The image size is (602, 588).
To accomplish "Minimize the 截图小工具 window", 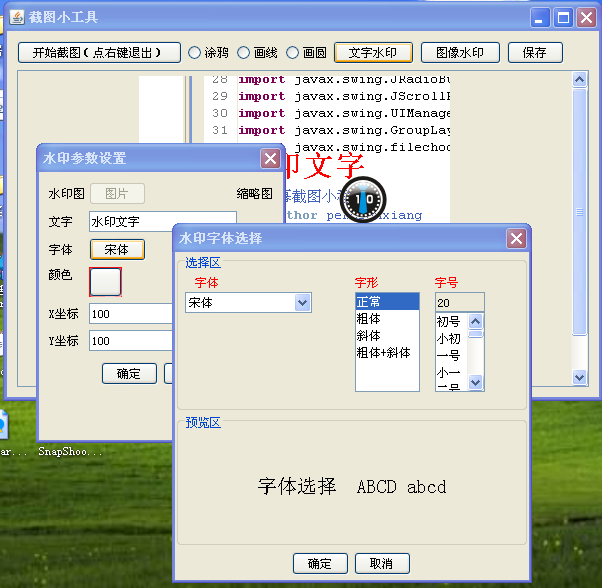I will pos(539,18).
